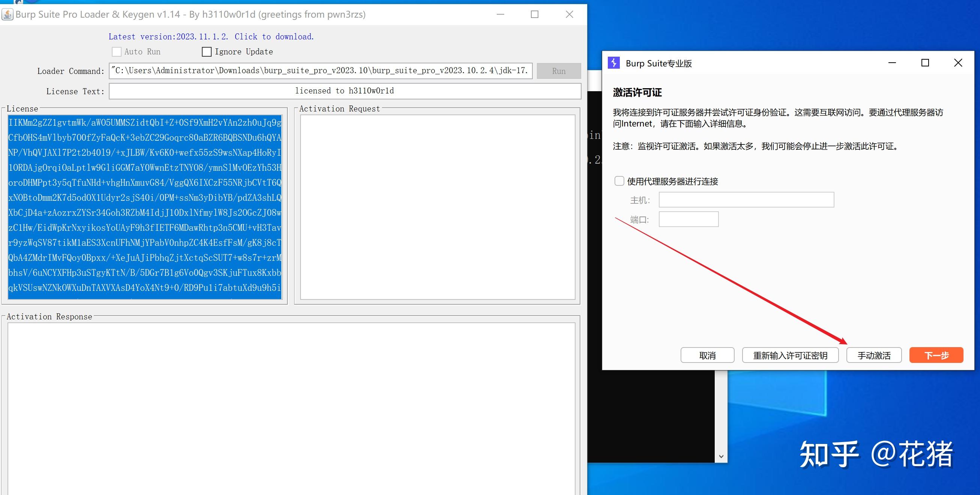Focus the 主机 host input field
The width and height of the screenshot is (980, 495).
[x=746, y=200]
